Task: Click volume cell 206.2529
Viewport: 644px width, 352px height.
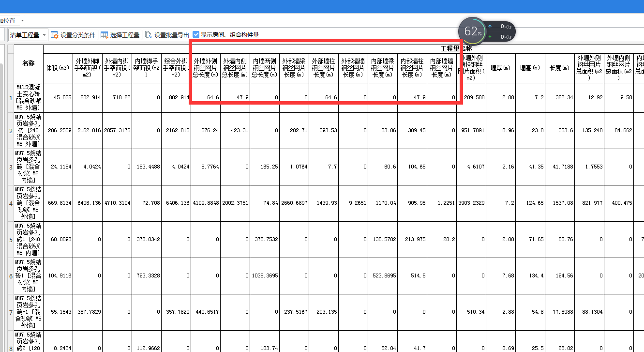Action: (58, 131)
